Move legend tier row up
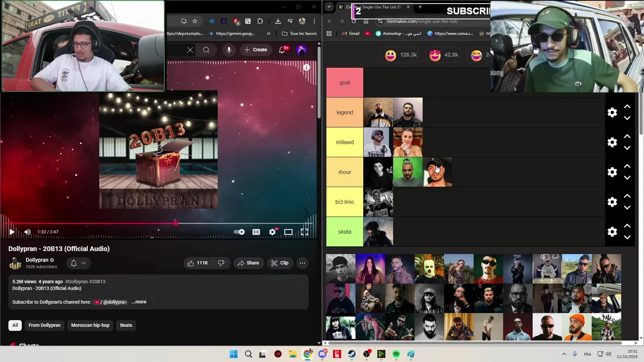644x362 pixels. pos(627,107)
